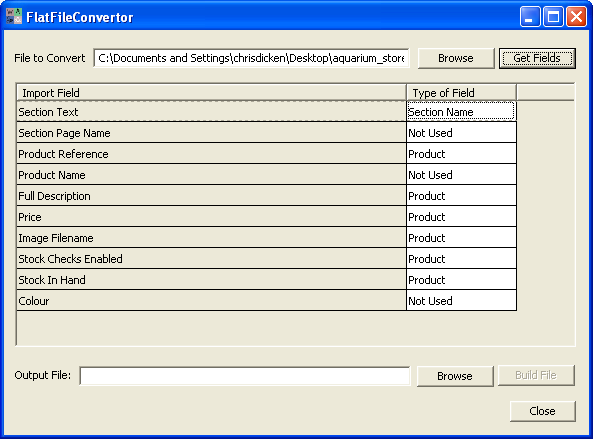Viewport: 593px width, 439px height.
Task: Open Type of Field for Section Page Name
Action: tap(461, 132)
